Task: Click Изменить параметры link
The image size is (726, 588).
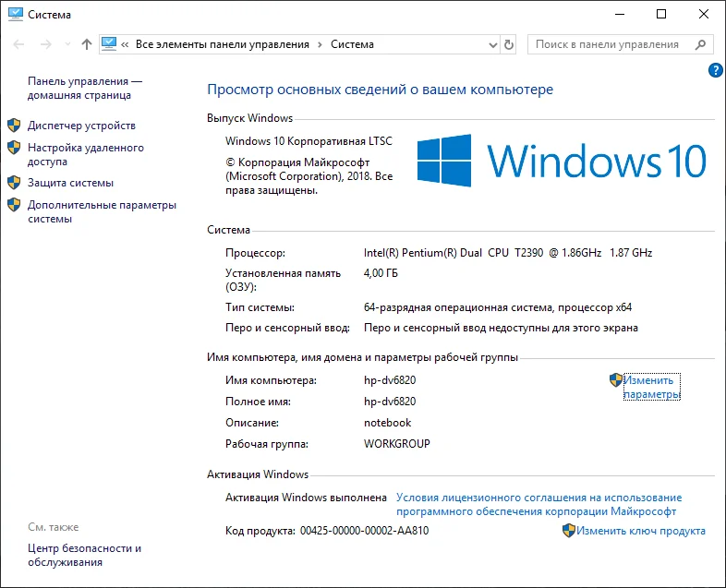Action: click(652, 387)
